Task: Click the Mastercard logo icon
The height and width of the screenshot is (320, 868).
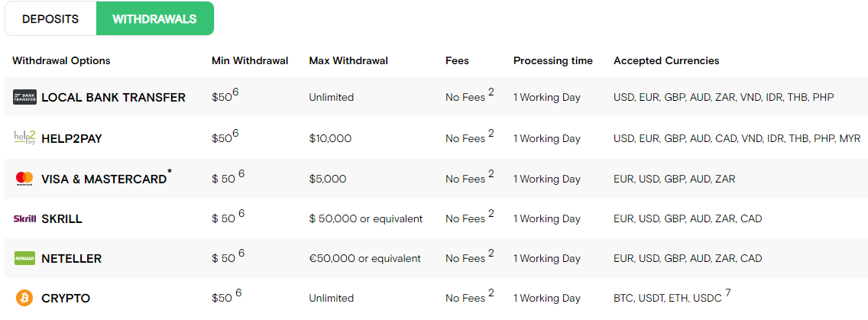Action: click(x=25, y=178)
